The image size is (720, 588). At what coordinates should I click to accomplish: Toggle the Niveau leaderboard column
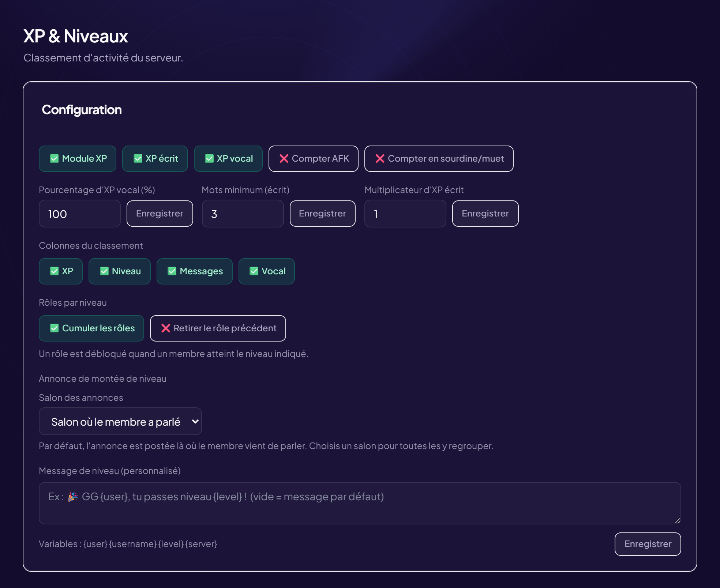tap(120, 271)
